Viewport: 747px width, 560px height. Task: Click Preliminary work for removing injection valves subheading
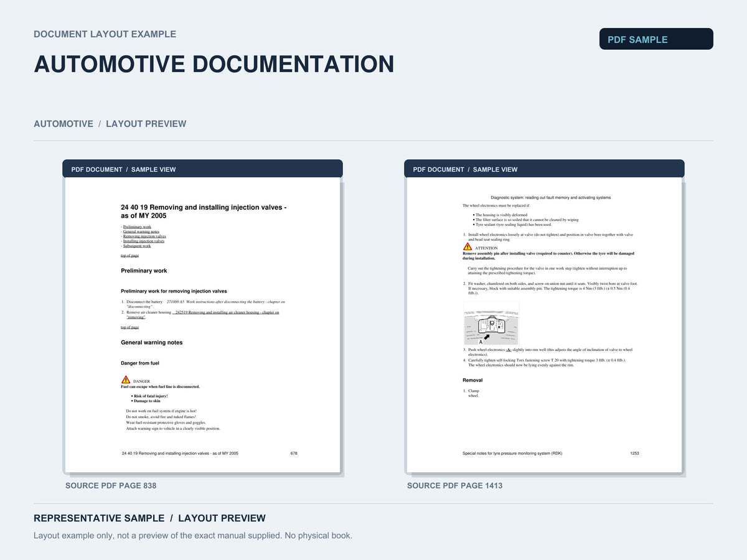pos(174,291)
